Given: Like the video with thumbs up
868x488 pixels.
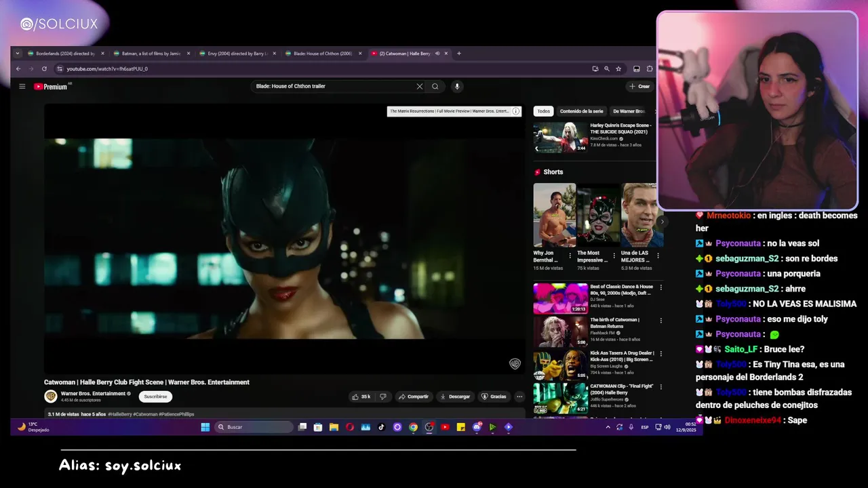Looking at the screenshot, I should [361, 396].
